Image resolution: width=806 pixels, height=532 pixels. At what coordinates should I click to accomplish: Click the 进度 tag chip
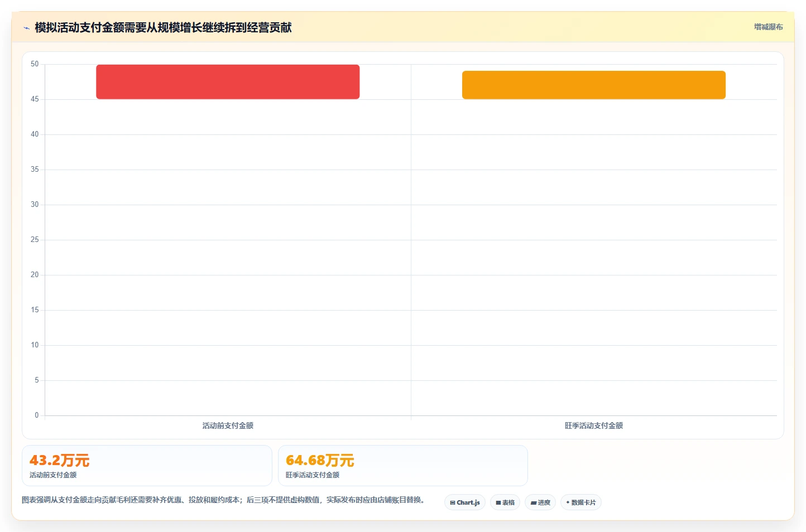point(540,502)
